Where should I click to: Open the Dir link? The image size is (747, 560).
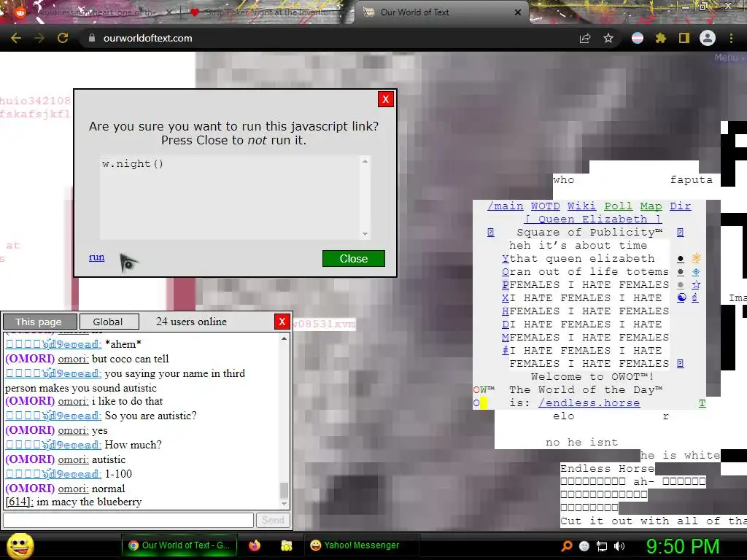tap(681, 206)
